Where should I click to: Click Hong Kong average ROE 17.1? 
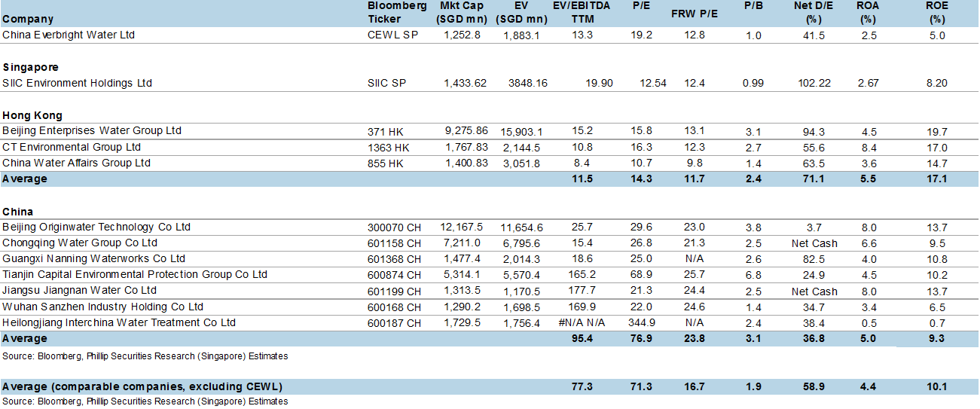click(x=936, y=179)
